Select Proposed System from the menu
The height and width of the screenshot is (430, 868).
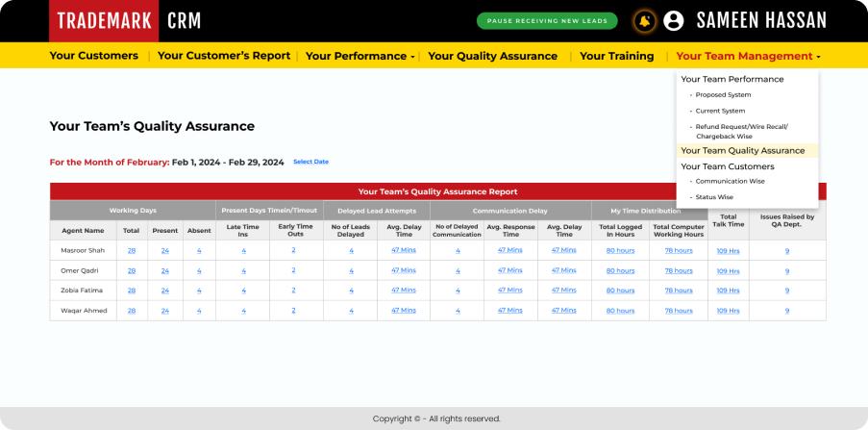(723, 95)
